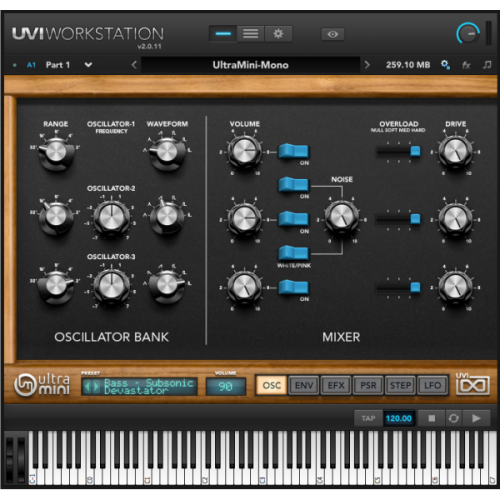Image resolution: width=500 pixels, height=500 pixels.
Task: Click Oscillator-1 Volume knob in mixer
Action: coord(245,151)
